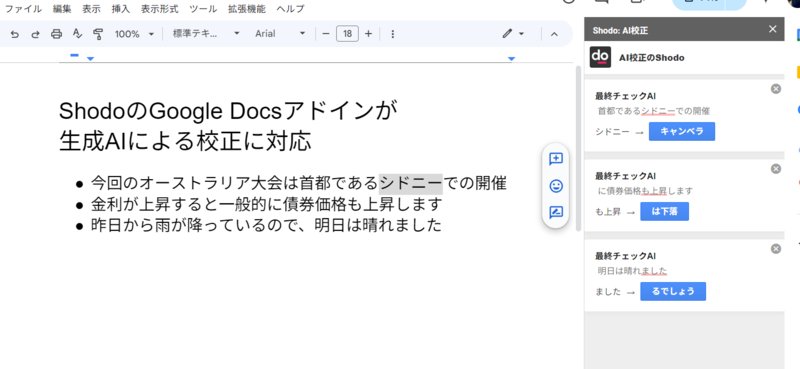Open the 拡張機能 menu
The image size is (800, 369).
coord(247,9)
